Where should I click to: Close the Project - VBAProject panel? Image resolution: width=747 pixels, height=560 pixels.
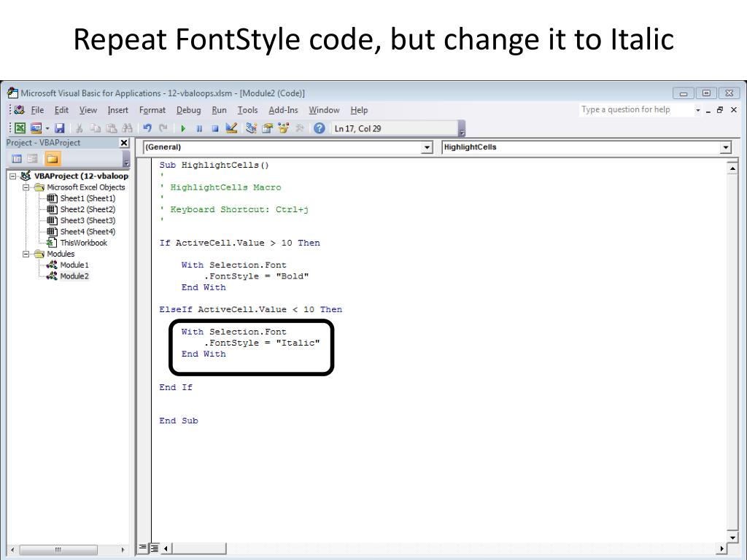tap(124, 142)
